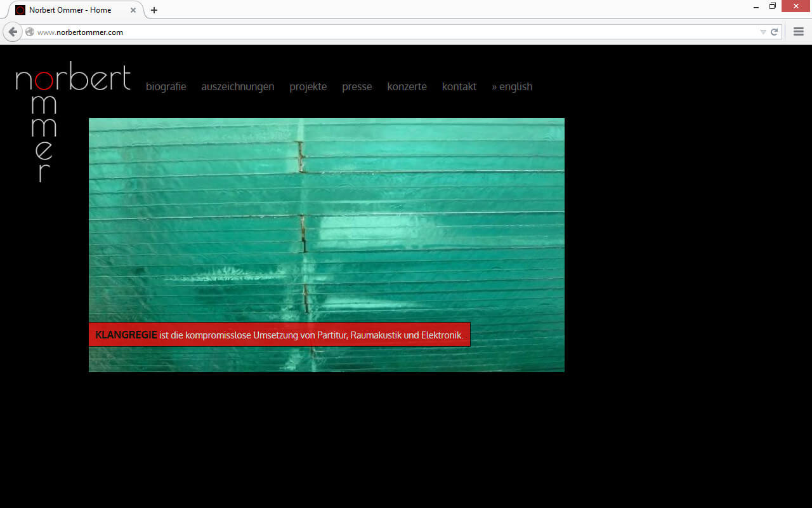This screenshot has height=508, width=812.
Task: Click the browser back arrow button
Action: coord(13,32)
